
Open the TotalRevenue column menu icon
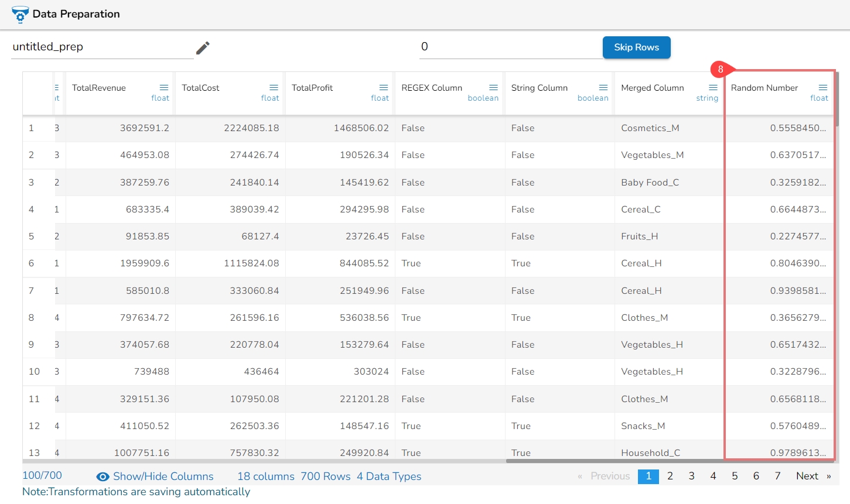[x=164, y=88]
